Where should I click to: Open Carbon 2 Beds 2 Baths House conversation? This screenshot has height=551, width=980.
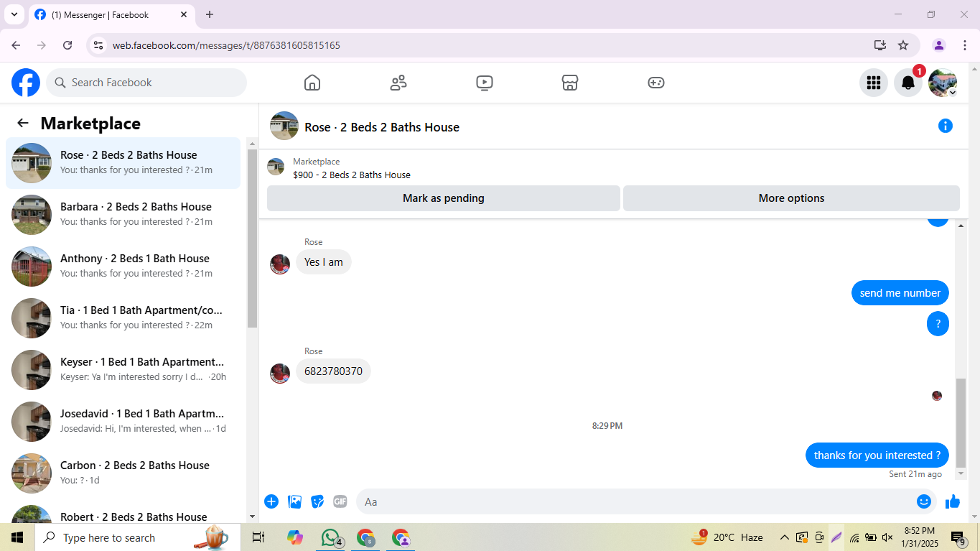(x=123, y=473)
